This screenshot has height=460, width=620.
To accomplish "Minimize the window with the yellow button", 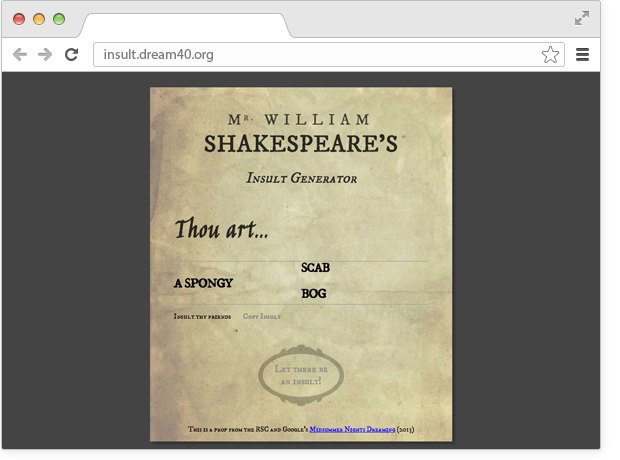I will (x=39, y=19).
